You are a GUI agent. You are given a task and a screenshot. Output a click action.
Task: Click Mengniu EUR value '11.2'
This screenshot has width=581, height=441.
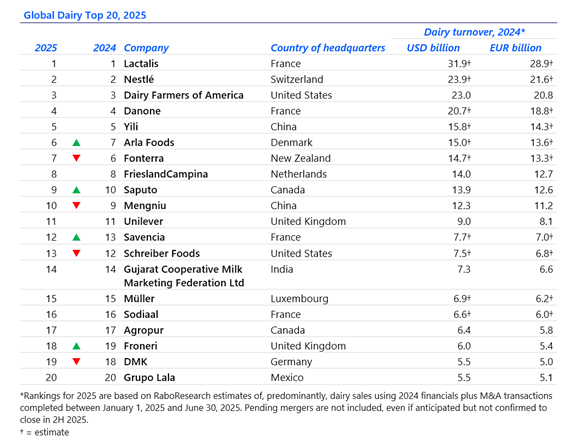(543, 206)
